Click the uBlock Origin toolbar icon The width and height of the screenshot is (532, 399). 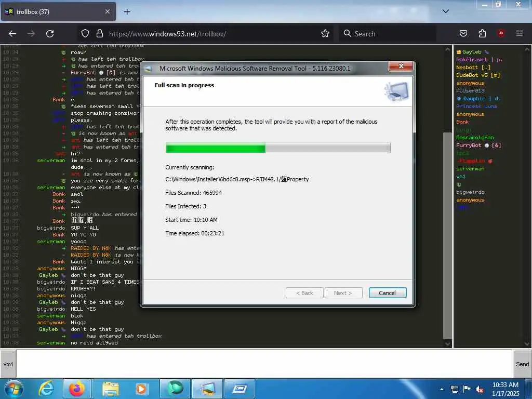click(x=500, y=33)
